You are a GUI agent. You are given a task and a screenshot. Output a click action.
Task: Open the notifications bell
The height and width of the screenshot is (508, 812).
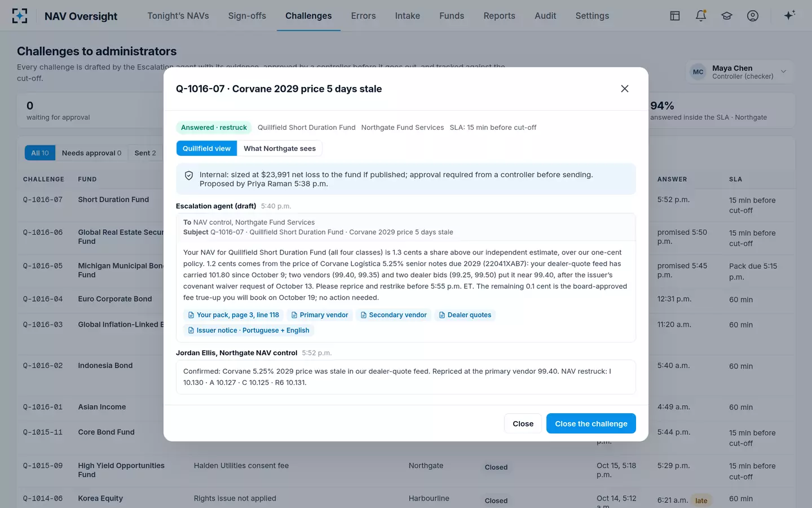pos(701,16)
